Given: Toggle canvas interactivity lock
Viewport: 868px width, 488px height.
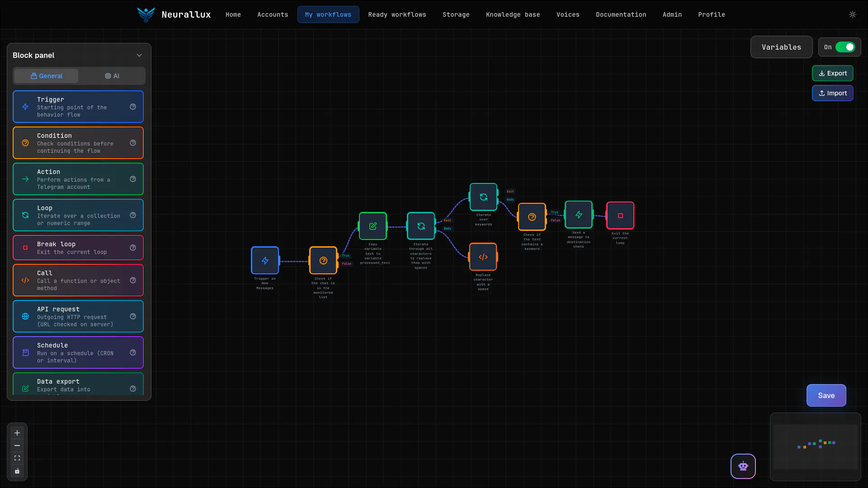Looking at the screenshot, I should (17, 471).
